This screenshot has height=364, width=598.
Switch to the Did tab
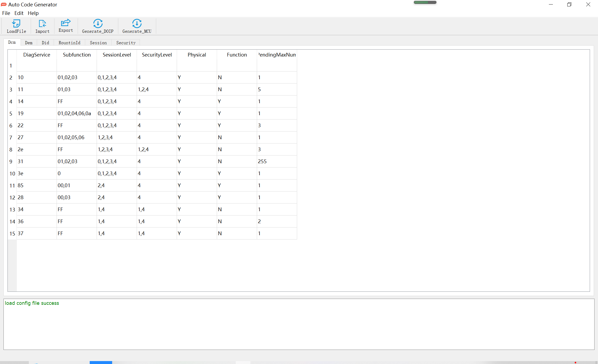click(45, 43)
